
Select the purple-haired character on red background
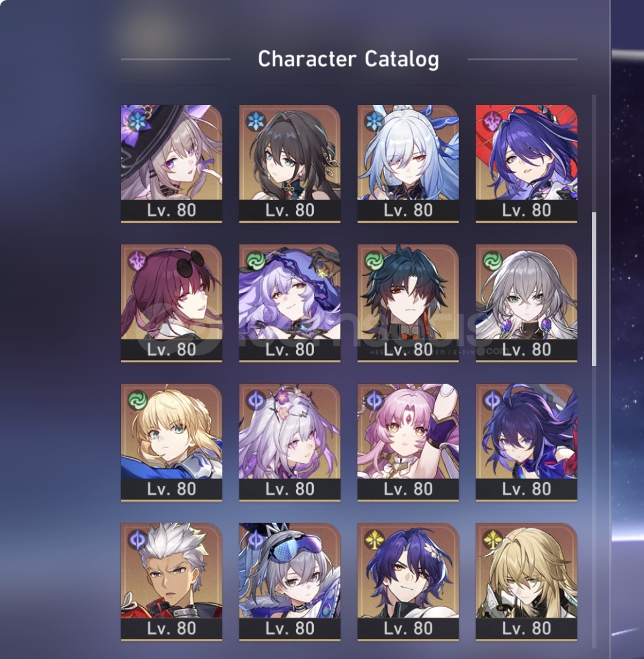point(526,163)
